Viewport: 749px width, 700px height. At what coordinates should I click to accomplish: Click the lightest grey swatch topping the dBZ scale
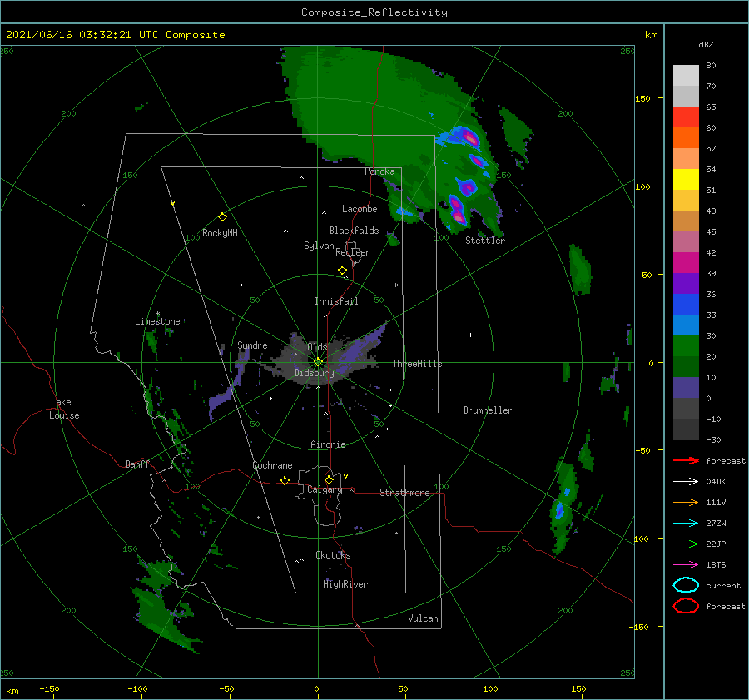tap(686, 76)
